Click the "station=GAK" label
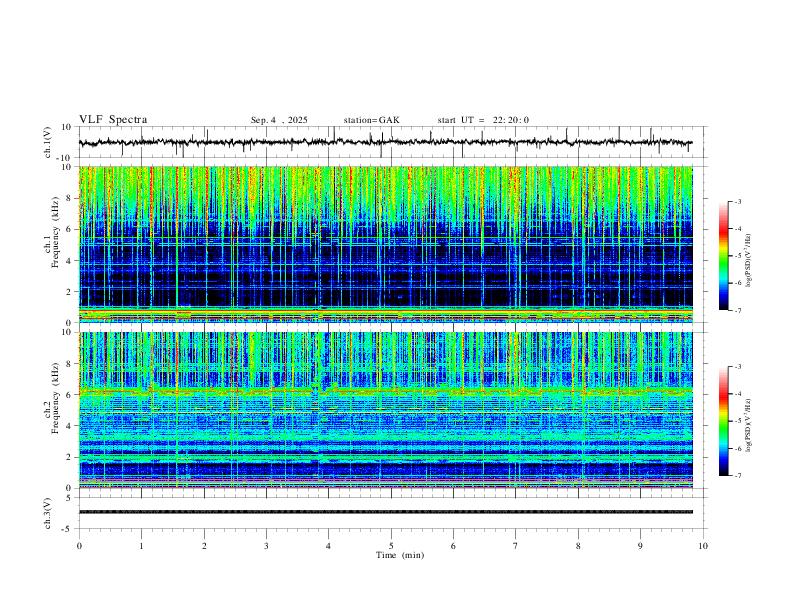The height and width of the screenshot is (612, 792). pyautogui.click(x=371, y=120)
